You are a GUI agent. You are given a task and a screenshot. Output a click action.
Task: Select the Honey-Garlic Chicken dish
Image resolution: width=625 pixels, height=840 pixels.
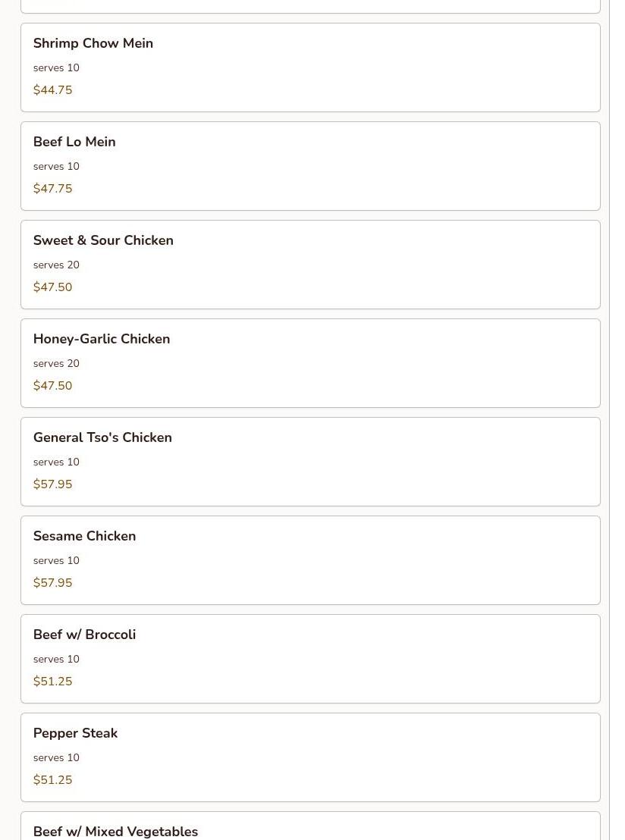[x=310, y=363]
